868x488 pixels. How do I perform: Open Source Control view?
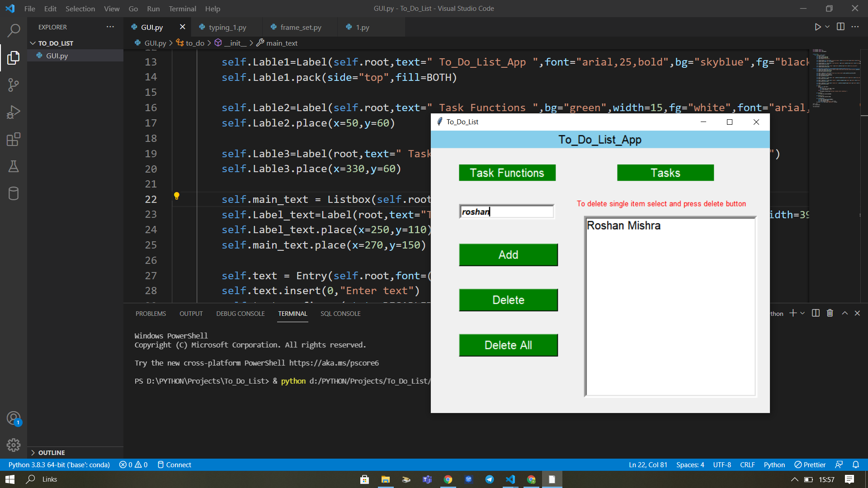pyautogui.click(x=14, y=84)
